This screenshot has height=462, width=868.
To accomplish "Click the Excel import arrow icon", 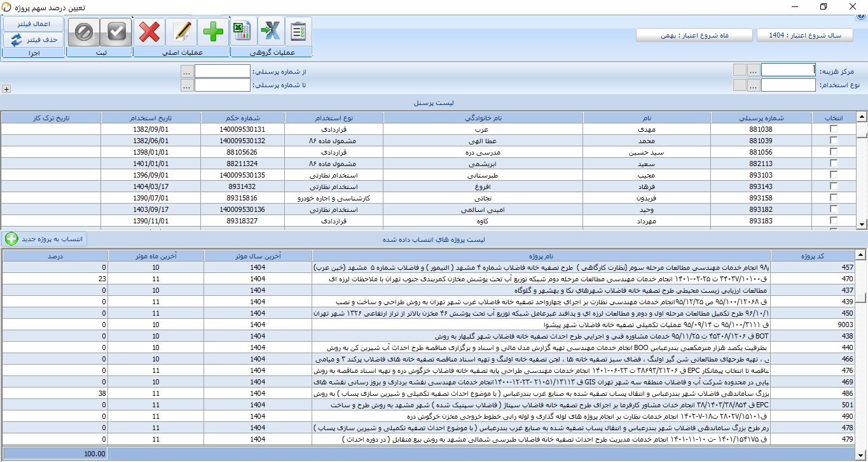I will pyautogui.click(x=271, y=31).
